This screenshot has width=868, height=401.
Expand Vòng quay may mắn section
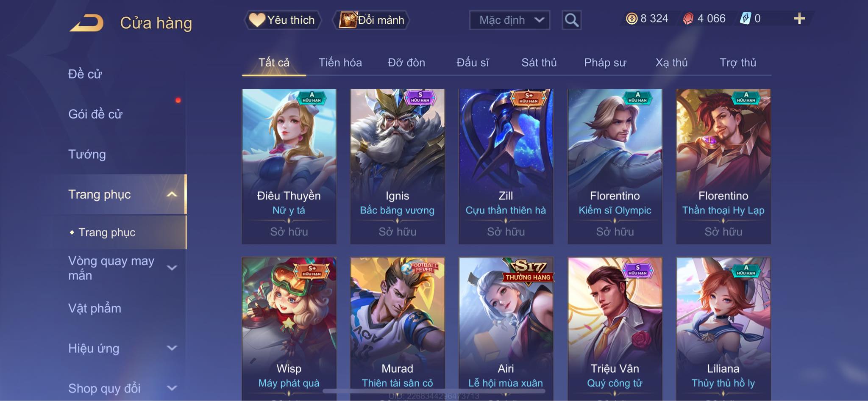coord(172,268)
